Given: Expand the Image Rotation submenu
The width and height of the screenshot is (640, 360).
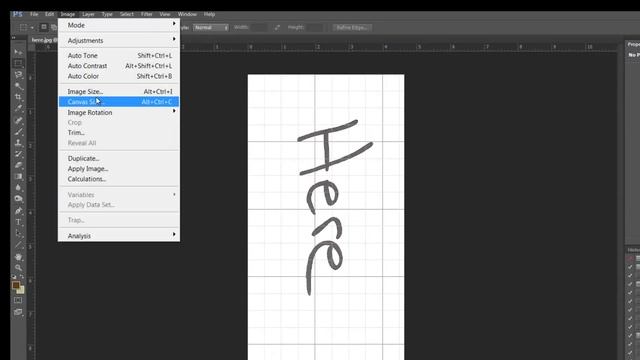Looking at the screenshot, I should click(119, 112).
